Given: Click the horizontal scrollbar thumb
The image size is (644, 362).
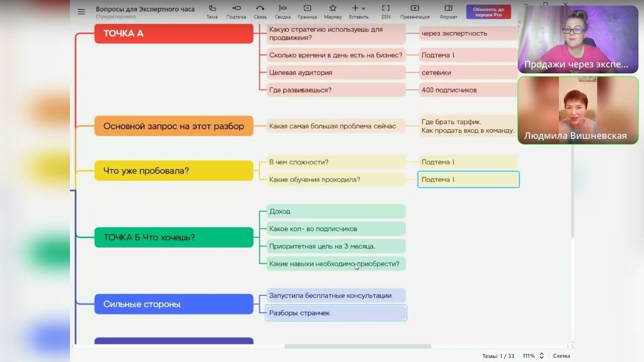Looking at the screenshot, I should pos(358,346).
